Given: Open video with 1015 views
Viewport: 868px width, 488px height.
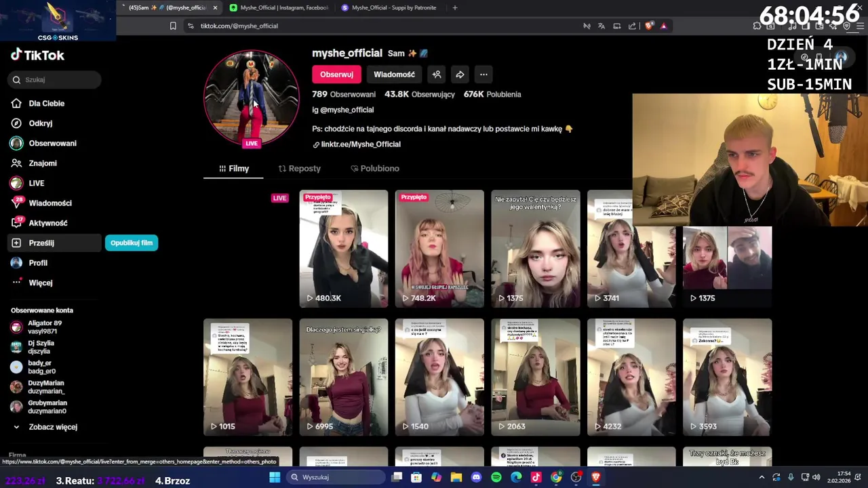Looking at the screenshot, I should (x=248, y=377).
